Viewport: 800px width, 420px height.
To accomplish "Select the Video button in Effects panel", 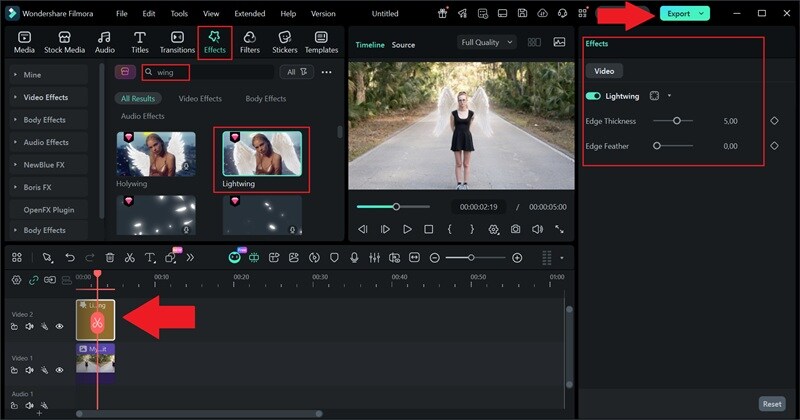I will click(x=604, y=71).
